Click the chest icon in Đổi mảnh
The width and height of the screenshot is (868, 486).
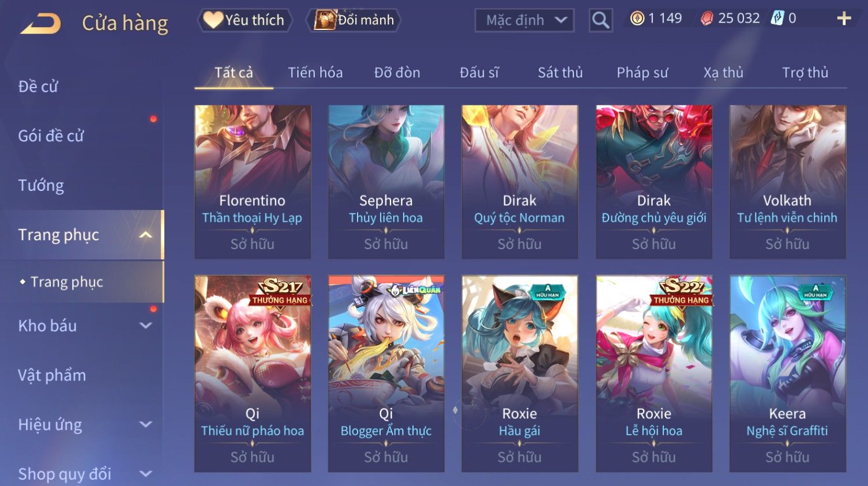click(x=325, y=20)
